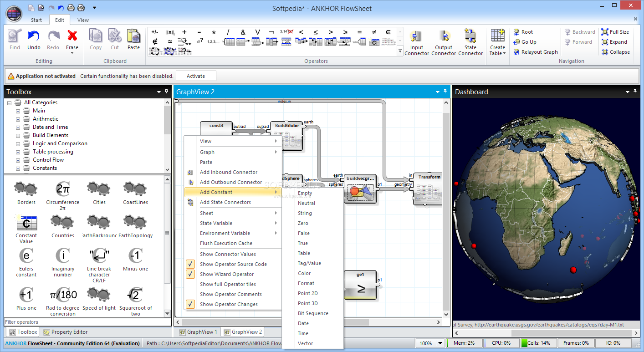Uncheck Show Operator Source Code
The width and height of the screenshot is (644, 352).
(190, 264)
